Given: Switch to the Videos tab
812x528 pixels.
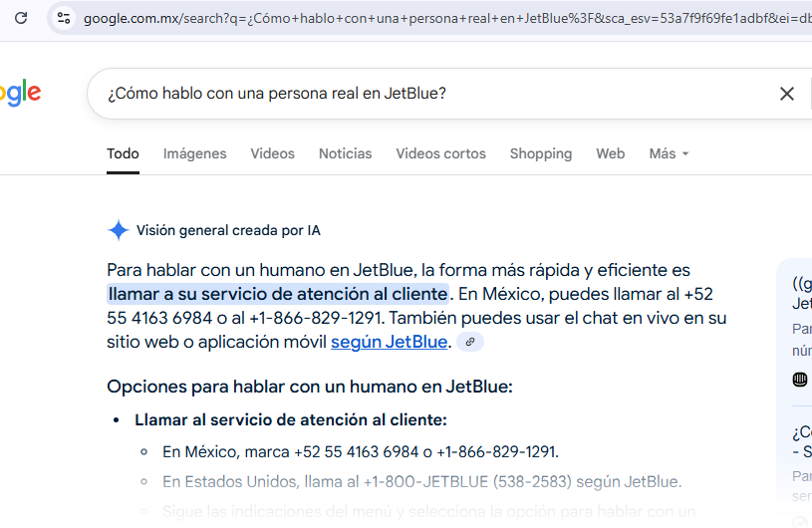Looking at the screenshot, I should pos(272,153).
